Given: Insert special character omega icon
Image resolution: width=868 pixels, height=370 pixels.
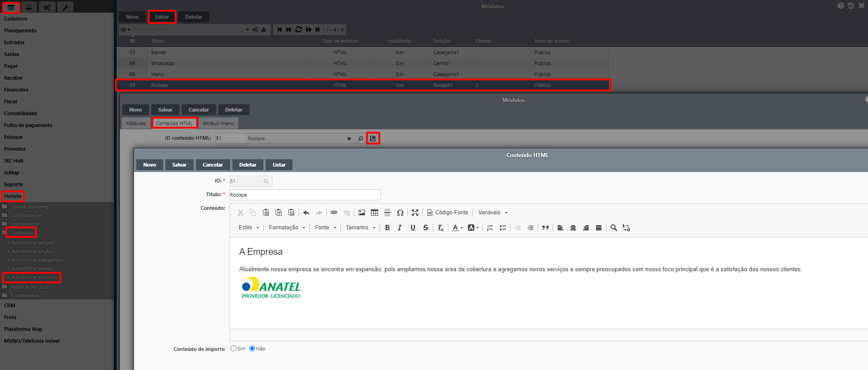Looking at the screenshot, I should [400, 213].
